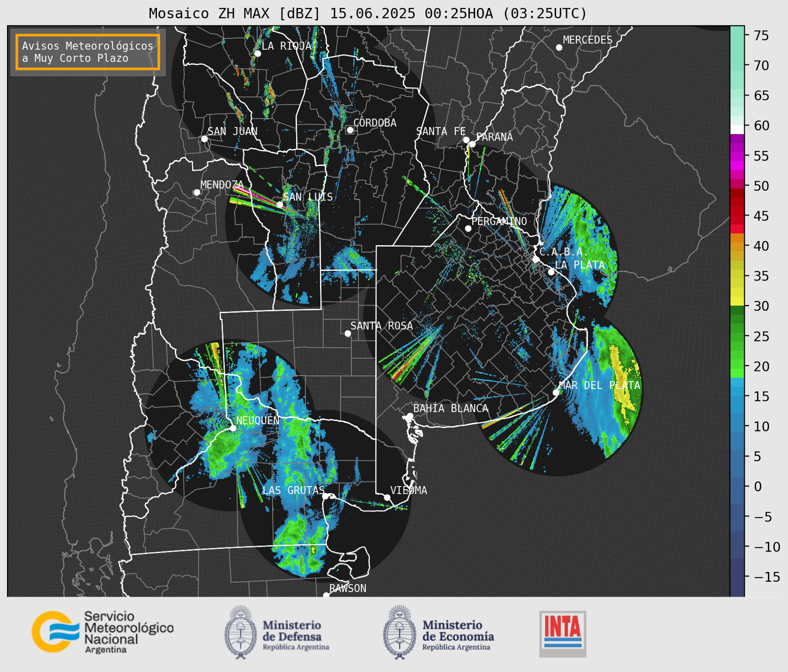The width and height of the screenshot is (788, 672).
Task: Click the PERGAMINO city marker dot
Action: coord(468,229)
